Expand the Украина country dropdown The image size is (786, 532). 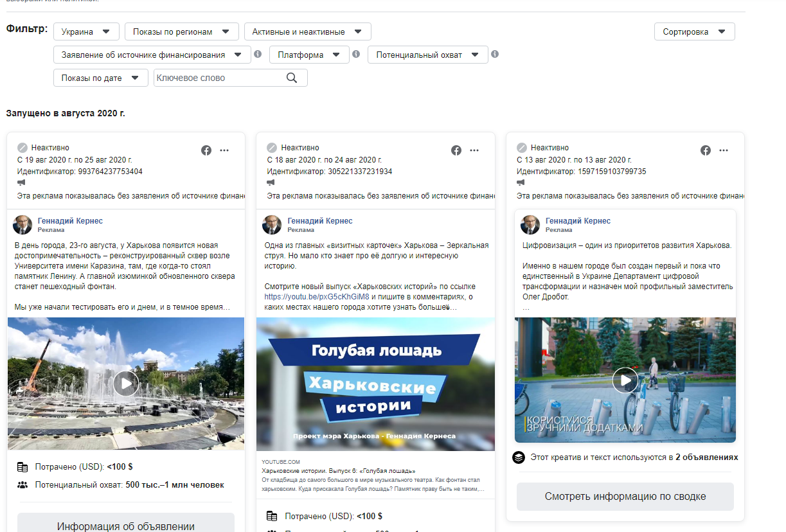pyautogui.click(x=86, y=31)
